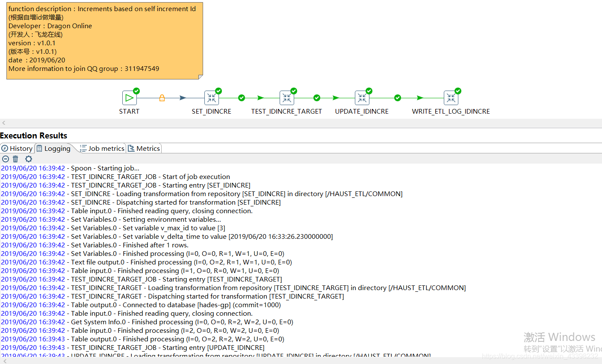Image resolution: width=602 pixels, height=364 pixels.
Task: Click log line 'Starting entry [UPDATE_IDINCRE]'
Action: pyautogui.click(x=133, y=347)
